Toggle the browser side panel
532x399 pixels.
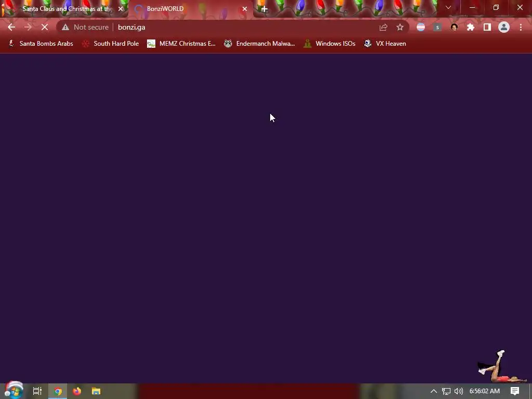pos(487,27)
